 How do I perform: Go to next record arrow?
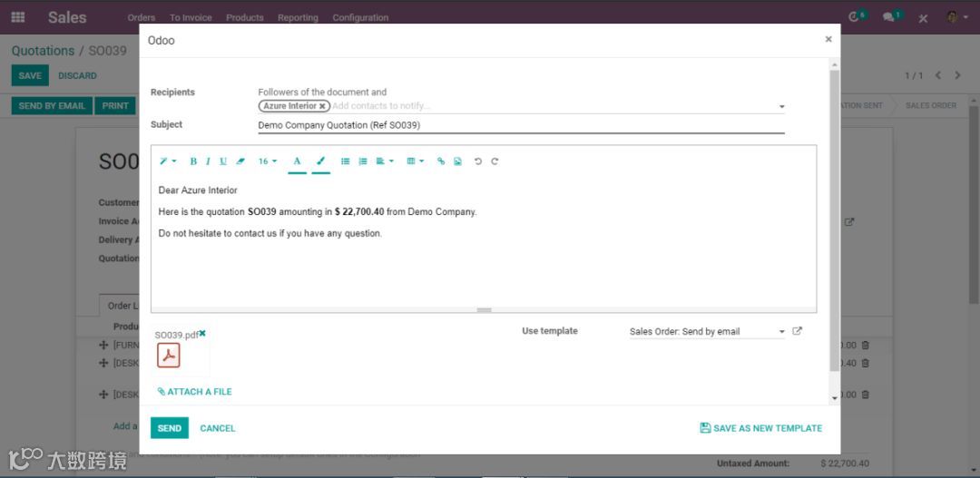(957, 75)
